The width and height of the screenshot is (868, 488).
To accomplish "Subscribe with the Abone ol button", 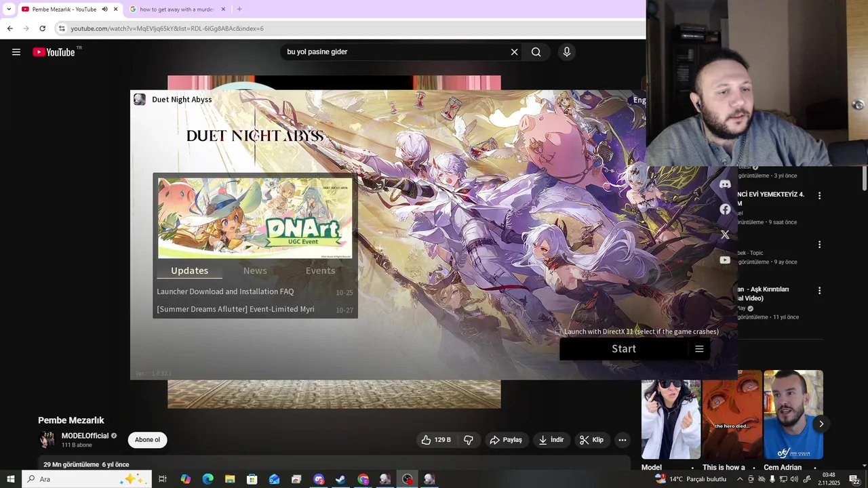I will click(147, 440).
